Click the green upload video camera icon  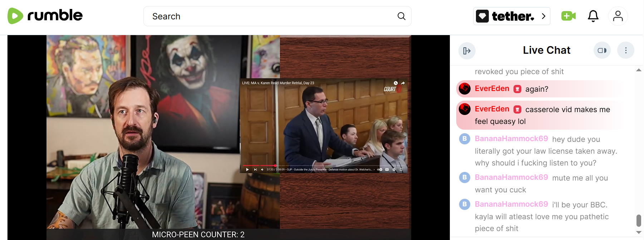tap(568, 16)
